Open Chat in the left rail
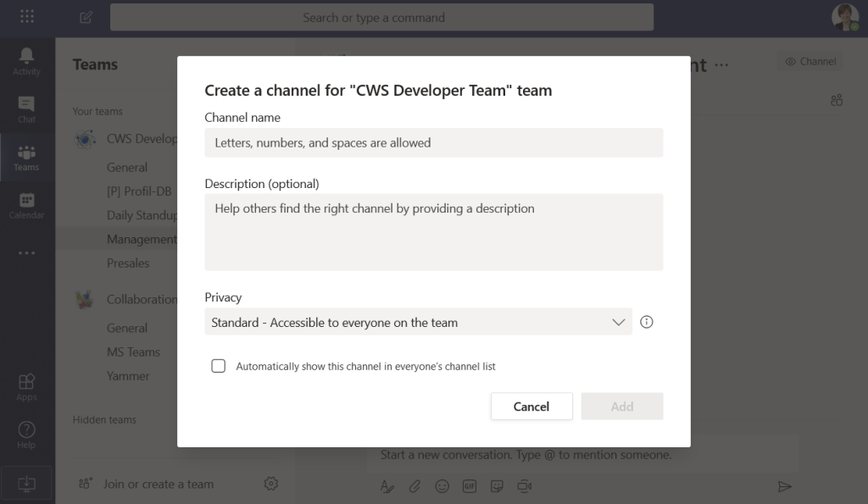This screenshot has height=504, width=868. click(26, 108)
